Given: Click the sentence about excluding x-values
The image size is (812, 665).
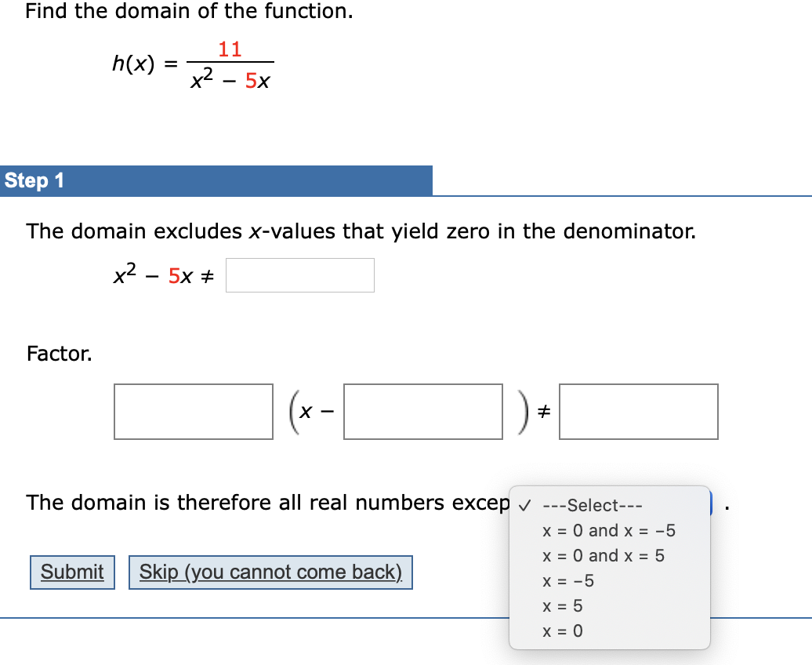Looking at the screenshot, I should click(359, 231).
